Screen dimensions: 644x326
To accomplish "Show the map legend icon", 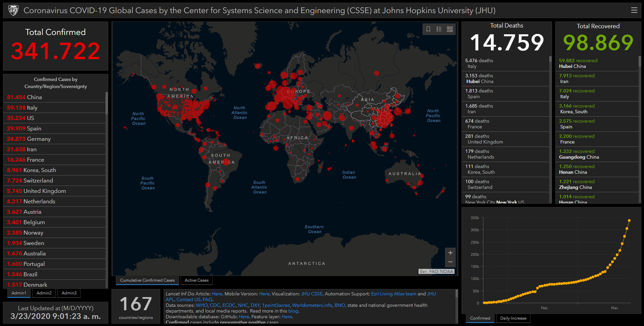I will (x=439, y=29).
